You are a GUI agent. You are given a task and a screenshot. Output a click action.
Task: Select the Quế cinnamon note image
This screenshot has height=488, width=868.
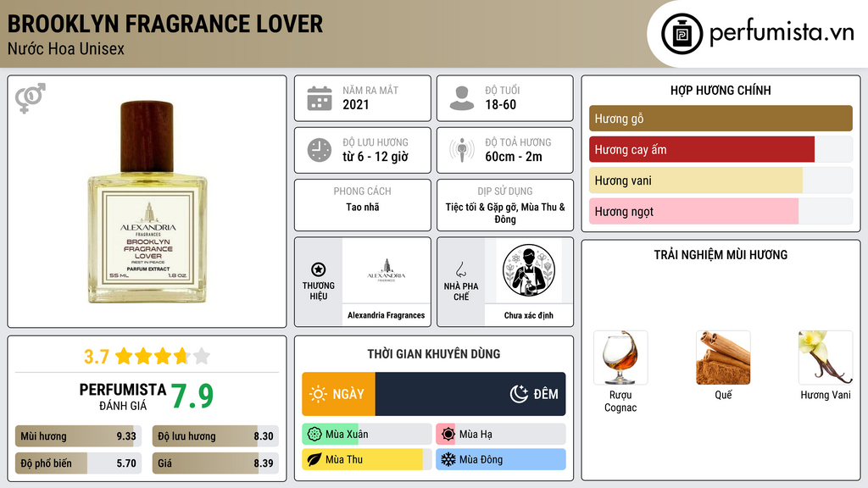(x=723, y=358)
